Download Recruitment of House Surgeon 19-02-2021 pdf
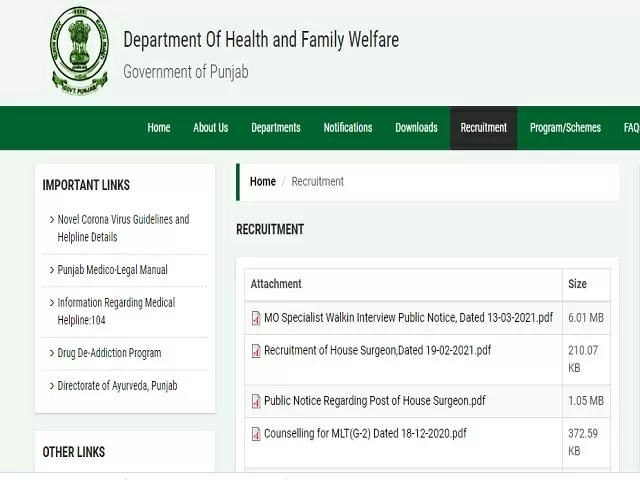 click(378, 351)
